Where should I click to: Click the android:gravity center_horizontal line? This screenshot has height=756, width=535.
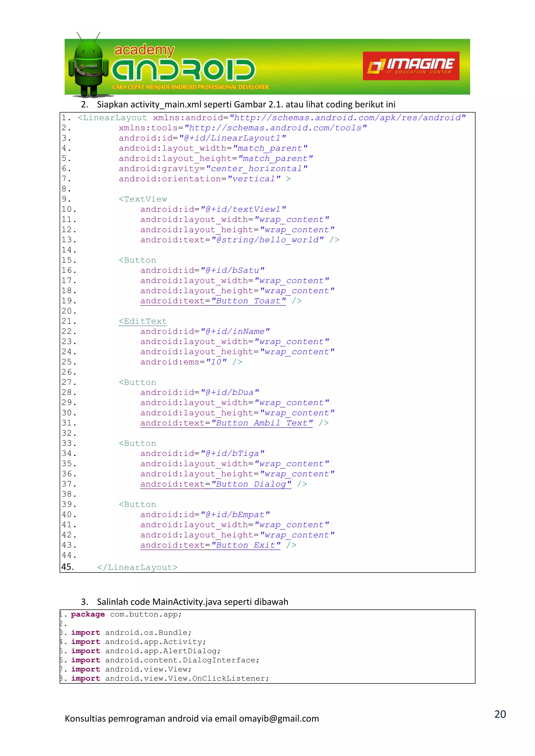tap(213, 169)
